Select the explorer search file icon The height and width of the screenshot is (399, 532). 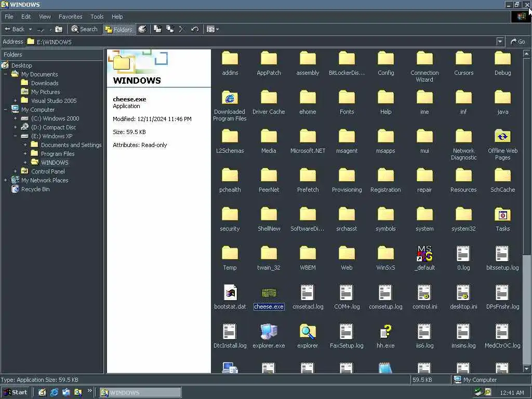pyautogui.click(x=308, y=331)
